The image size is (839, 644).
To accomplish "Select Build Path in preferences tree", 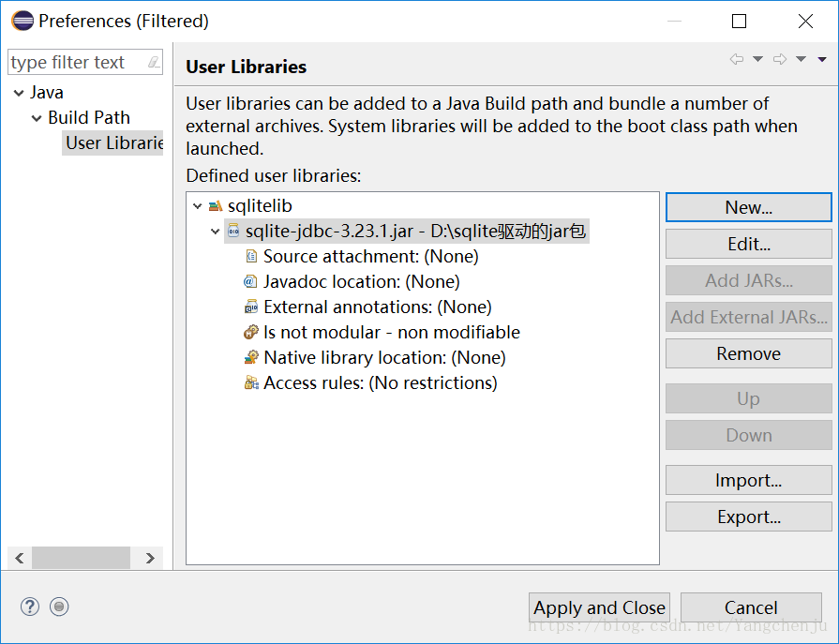I will tap(89, 117).
